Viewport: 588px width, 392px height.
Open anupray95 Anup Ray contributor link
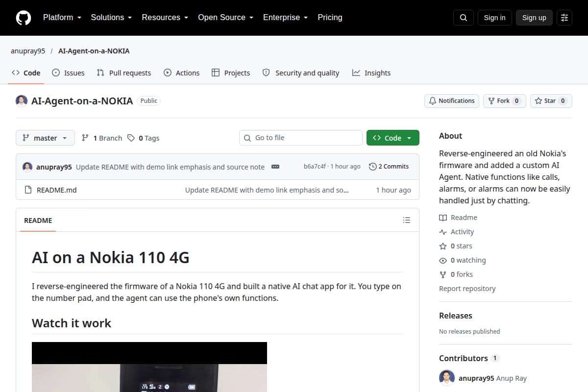492,378
